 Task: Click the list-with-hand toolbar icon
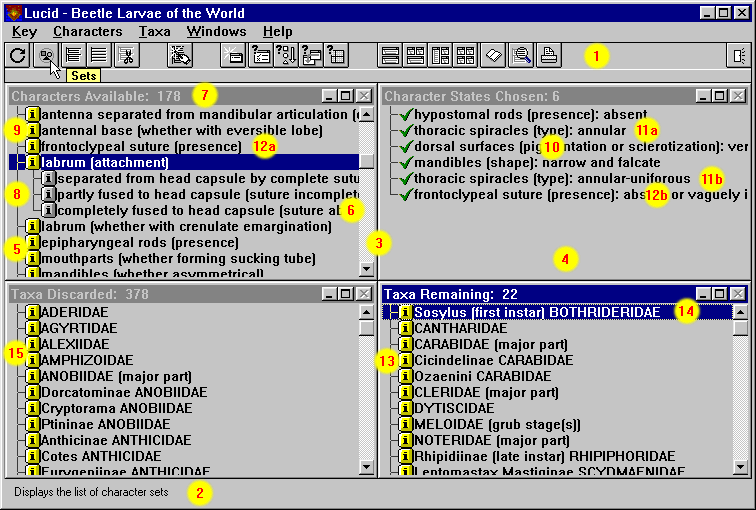click(180, 55)
